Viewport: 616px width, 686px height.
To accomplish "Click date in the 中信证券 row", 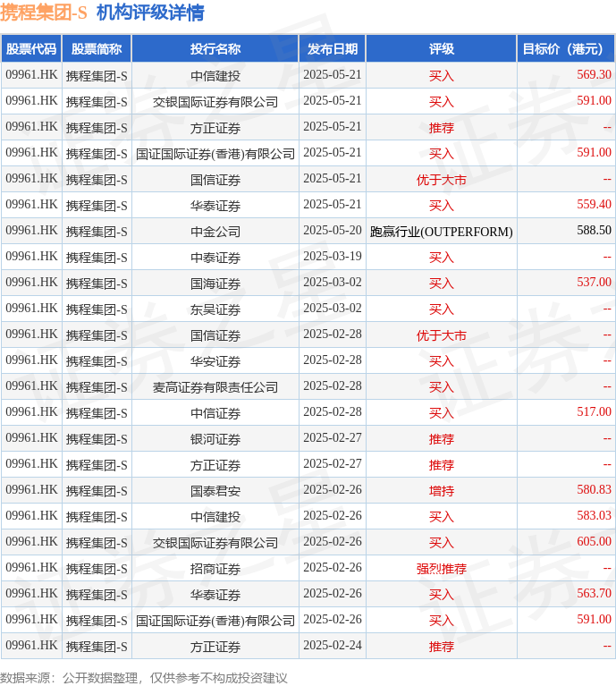I will point(333,412).
